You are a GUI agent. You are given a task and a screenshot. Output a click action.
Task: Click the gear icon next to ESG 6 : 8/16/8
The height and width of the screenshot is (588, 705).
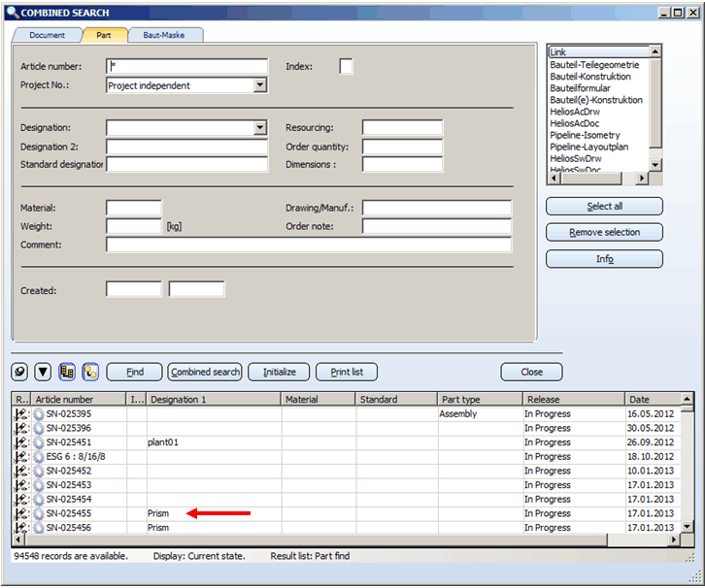(39, 456)
